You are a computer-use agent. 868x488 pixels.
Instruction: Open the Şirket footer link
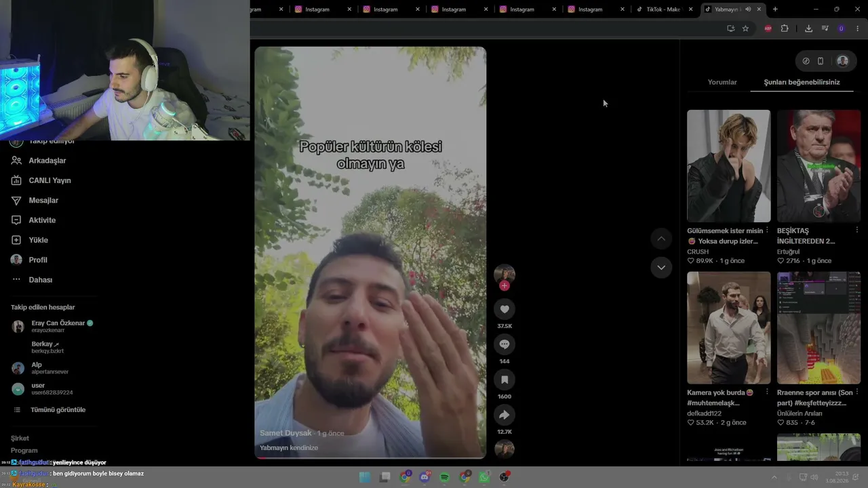(20, 439)
